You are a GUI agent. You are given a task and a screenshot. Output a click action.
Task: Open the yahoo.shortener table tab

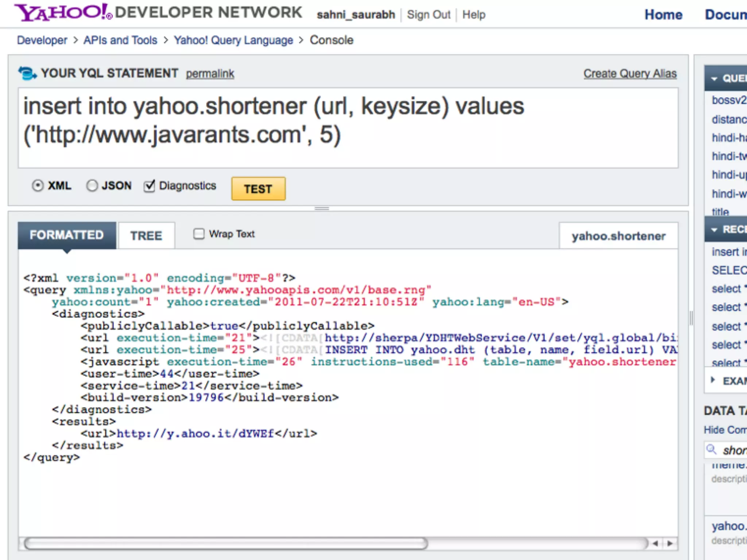coord(619,236)
